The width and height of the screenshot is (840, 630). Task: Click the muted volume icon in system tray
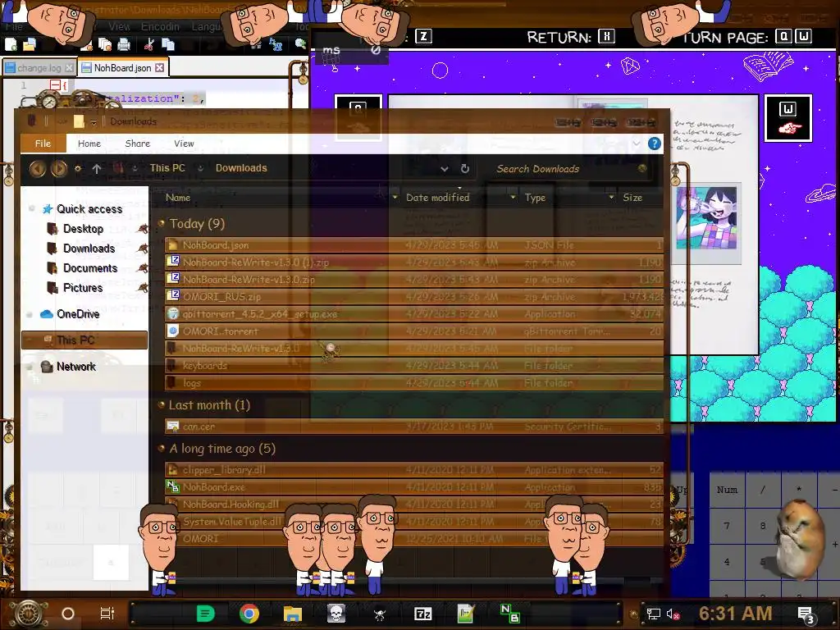coord(673,614)
